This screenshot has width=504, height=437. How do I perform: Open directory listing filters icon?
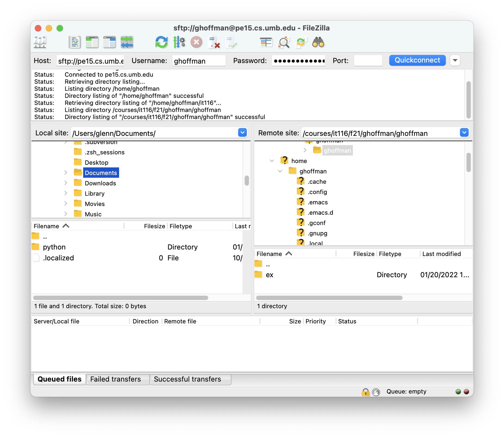click(x=266, y=43)
